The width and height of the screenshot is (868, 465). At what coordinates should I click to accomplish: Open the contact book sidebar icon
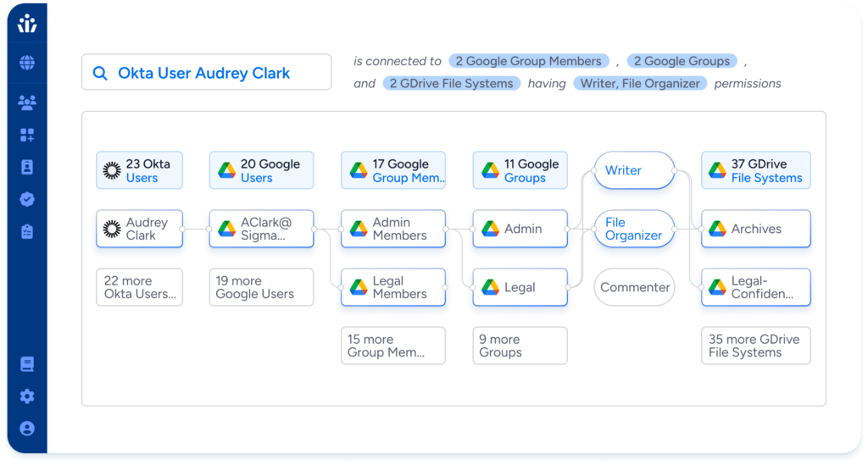click(x=27, y=167)
